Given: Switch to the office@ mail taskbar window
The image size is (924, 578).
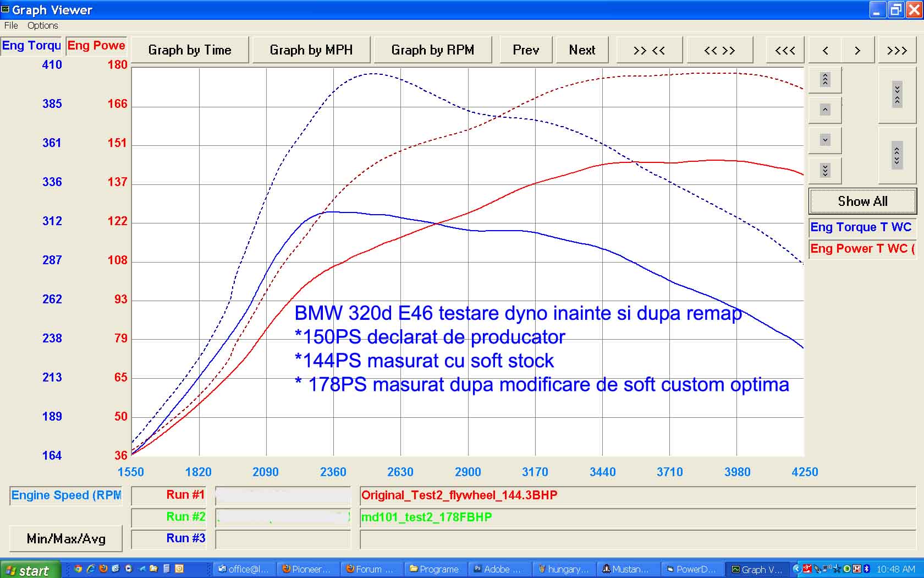Looking at the screenshot, I should [245, 569].
